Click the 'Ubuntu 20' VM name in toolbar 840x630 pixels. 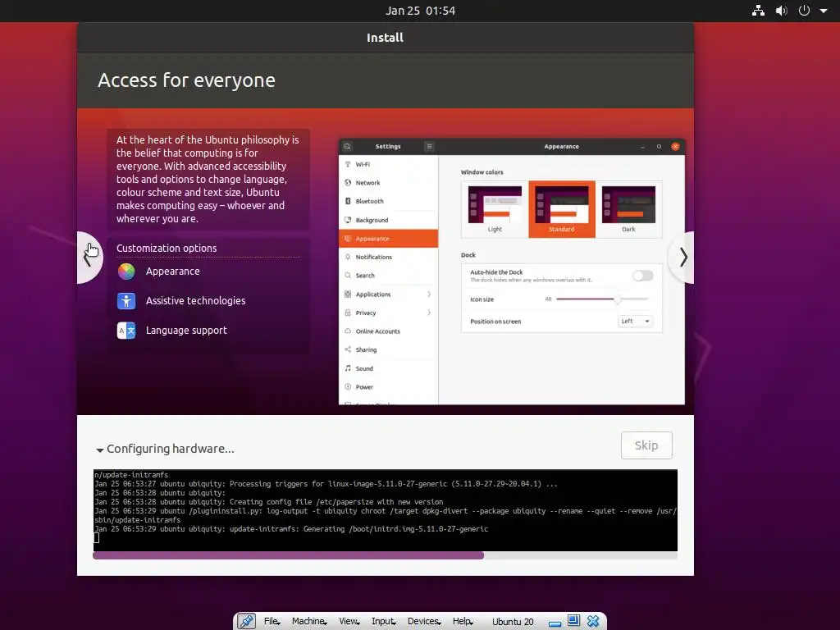click(513, 622)
